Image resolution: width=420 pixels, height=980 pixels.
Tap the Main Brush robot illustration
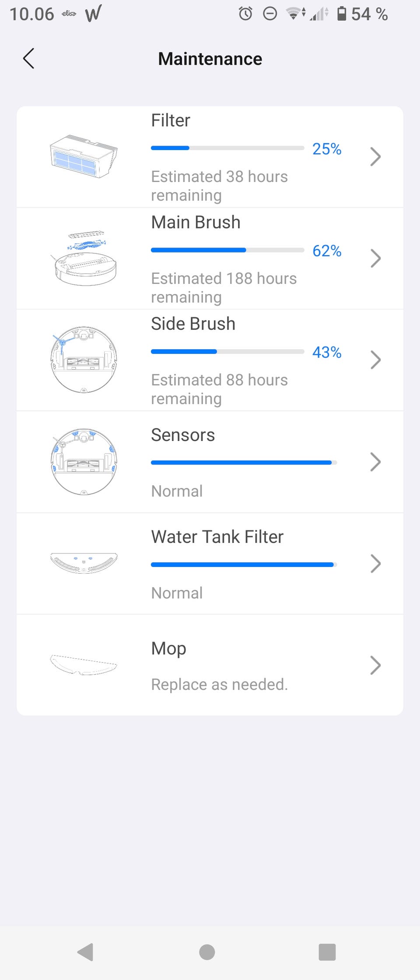84,258
